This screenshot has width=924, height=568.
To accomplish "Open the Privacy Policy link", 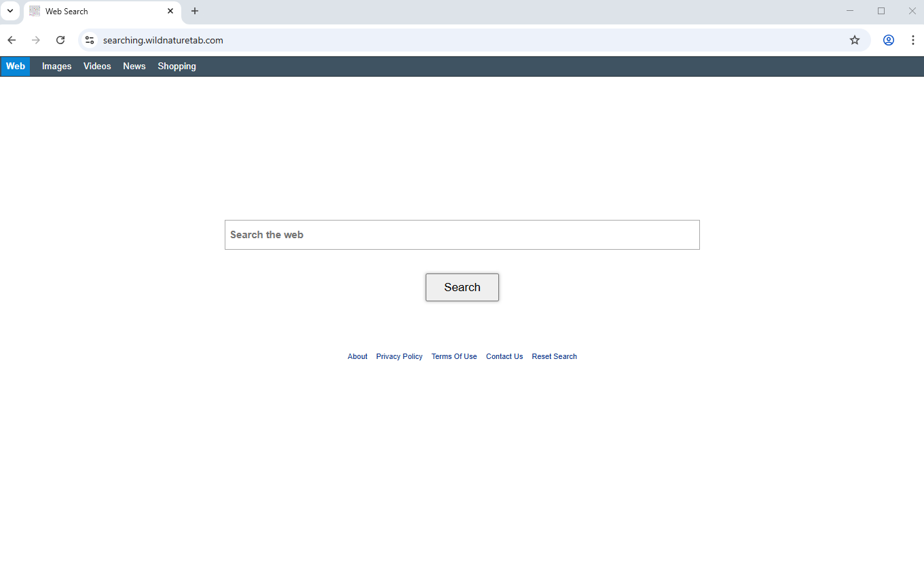I will [399, 356].
